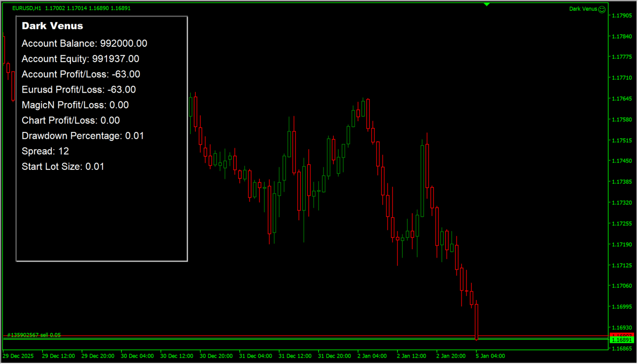This screenshot has width=638, height=364.
Task: Click the green 1.16891 bid price tag
Action: click(x=622, y=340)
